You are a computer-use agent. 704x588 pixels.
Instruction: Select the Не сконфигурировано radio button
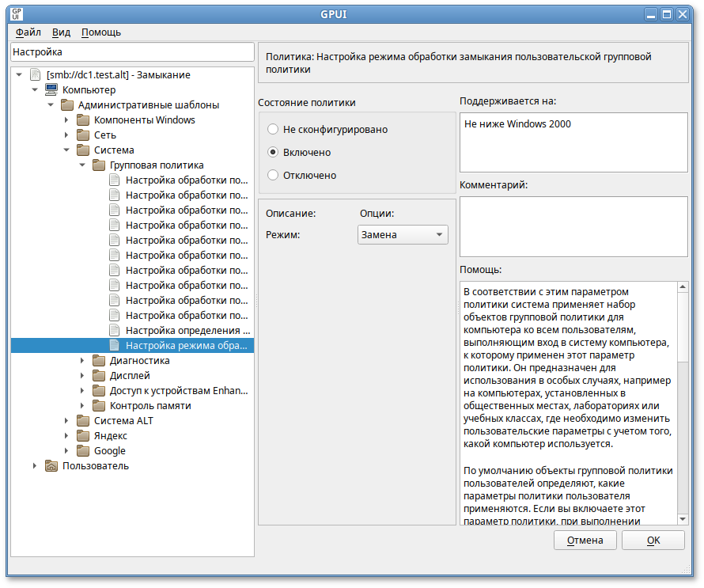pos(273,129)
